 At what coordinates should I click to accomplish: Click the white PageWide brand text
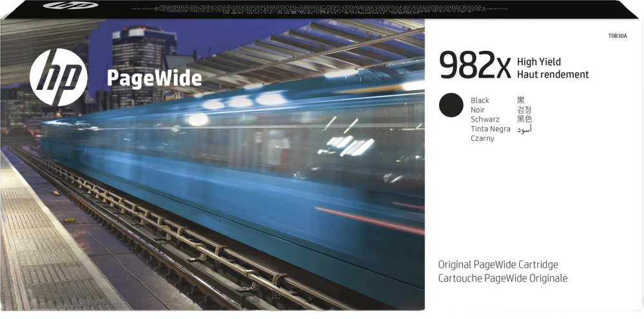click(154, 78)
